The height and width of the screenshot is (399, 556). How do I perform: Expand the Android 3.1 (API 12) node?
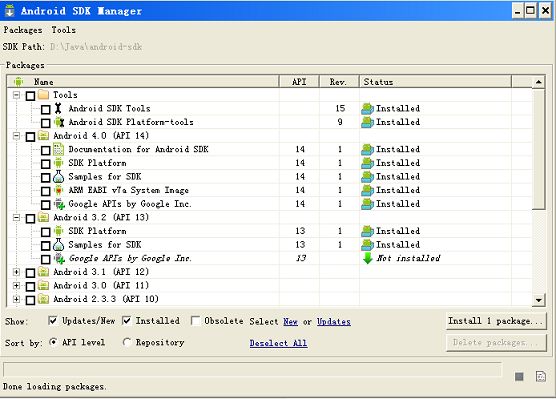[x=16, y=272]
